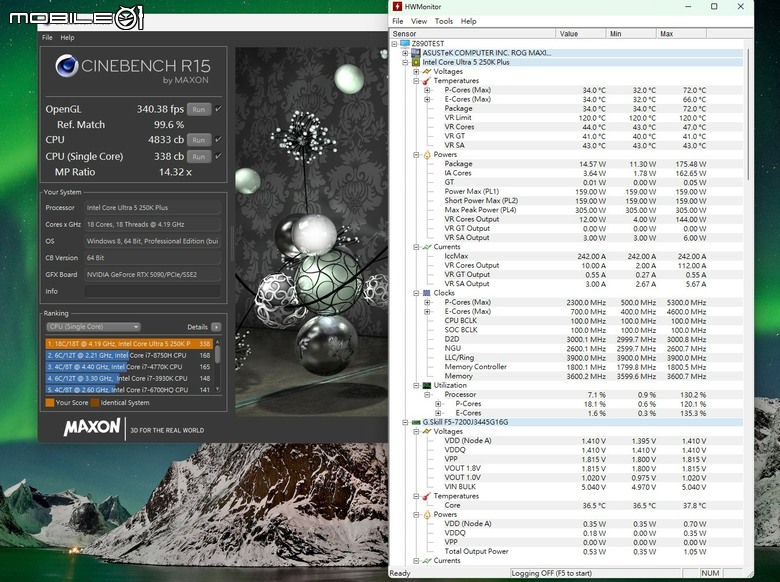
Task: Click the G.Skill Voltages lightning icon
Action: point(426,431)
